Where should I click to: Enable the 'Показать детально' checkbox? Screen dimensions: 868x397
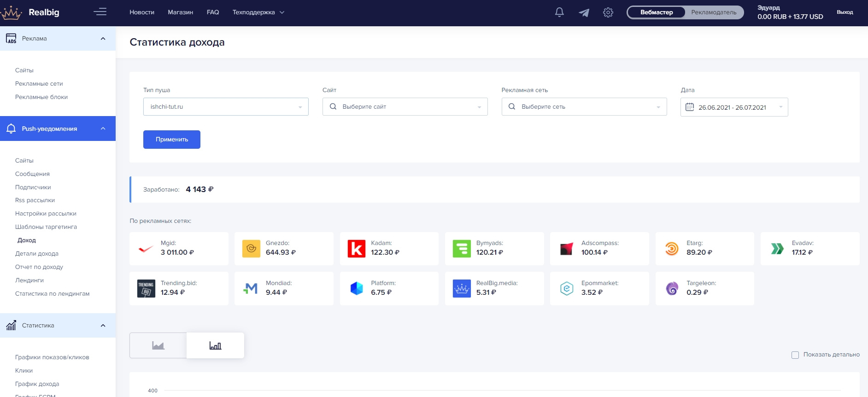coord(795,355)
